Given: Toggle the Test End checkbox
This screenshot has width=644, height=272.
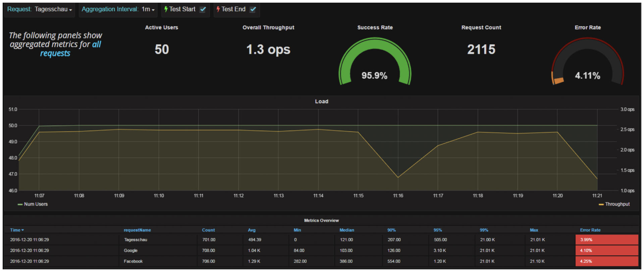Looking at the screenshot, I should [x=253, y=9].
